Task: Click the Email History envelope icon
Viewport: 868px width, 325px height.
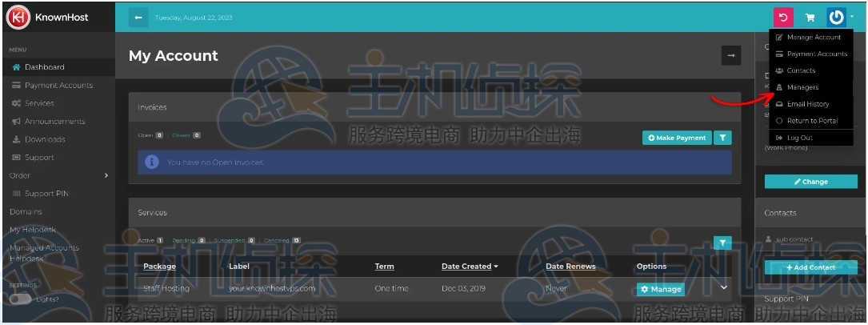Action: point(779,104)
